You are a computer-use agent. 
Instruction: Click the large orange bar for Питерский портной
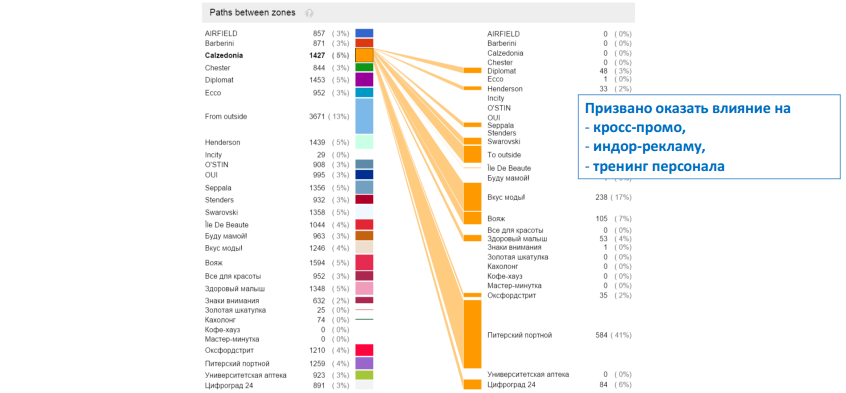coord(472,334)
